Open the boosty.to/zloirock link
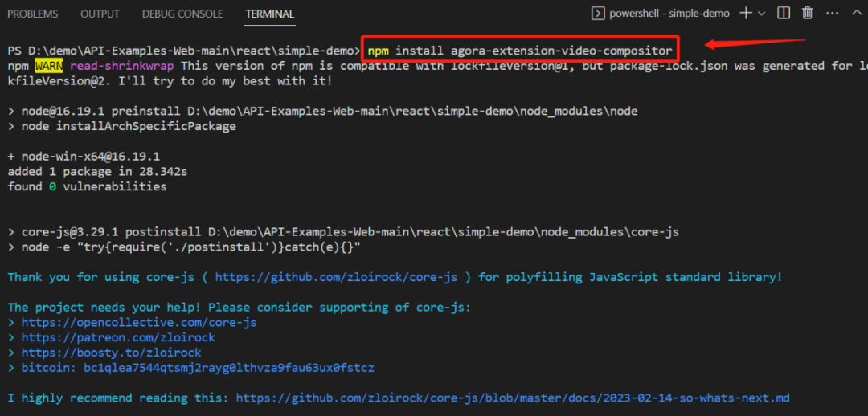Screen dimensions: 868x416 tap(111, 352)
